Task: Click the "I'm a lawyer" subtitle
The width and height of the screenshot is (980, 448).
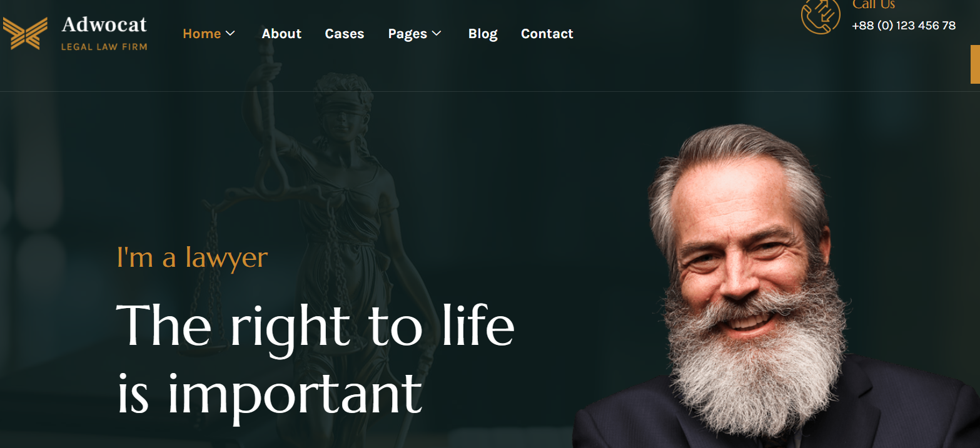Action: tap(193, 257)
